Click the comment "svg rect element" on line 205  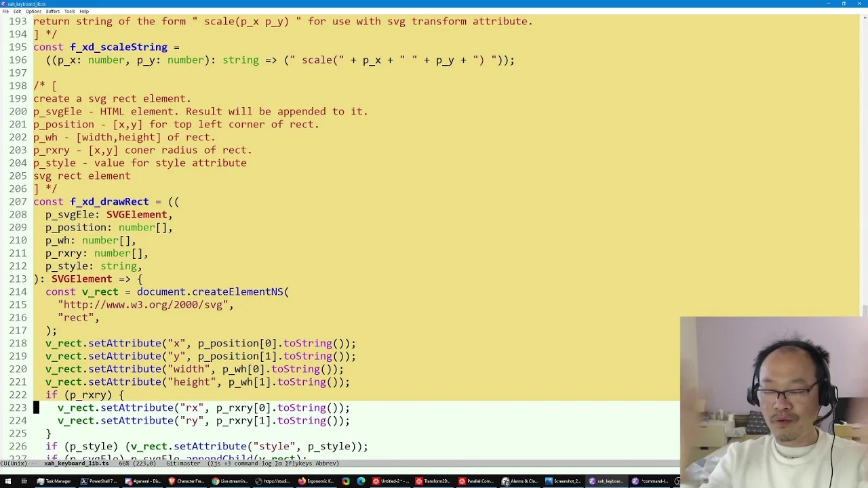82,176
